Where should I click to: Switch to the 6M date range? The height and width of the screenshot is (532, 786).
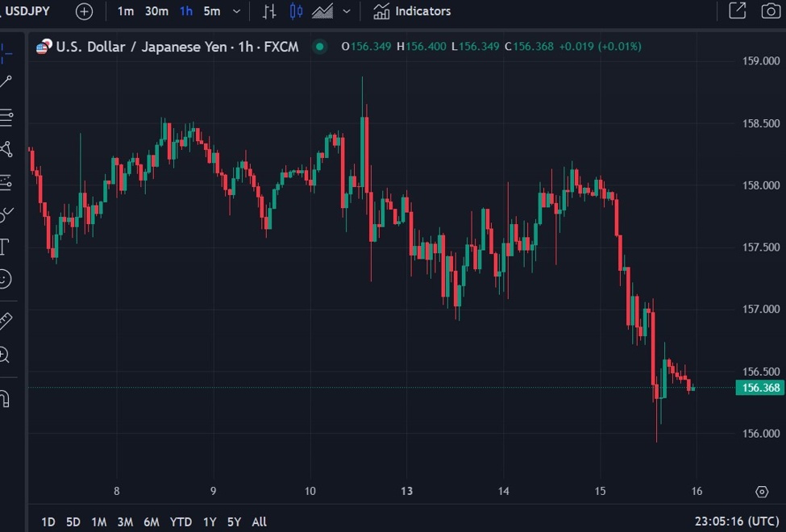click(151, 522)
